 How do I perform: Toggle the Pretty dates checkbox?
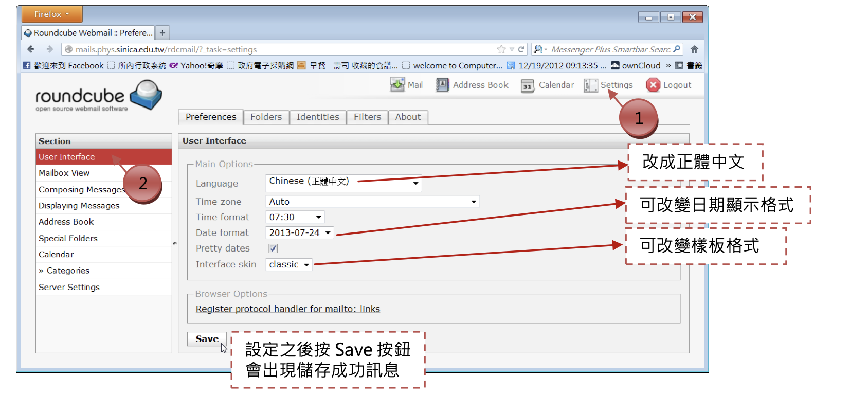click(x=273, y=248)
